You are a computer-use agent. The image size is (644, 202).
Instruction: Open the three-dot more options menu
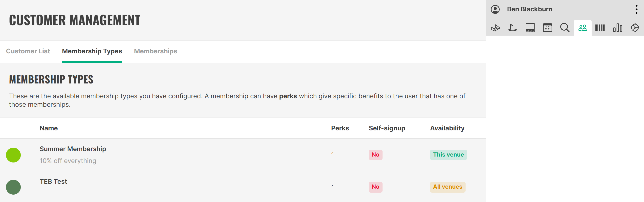tap(636, 9)
